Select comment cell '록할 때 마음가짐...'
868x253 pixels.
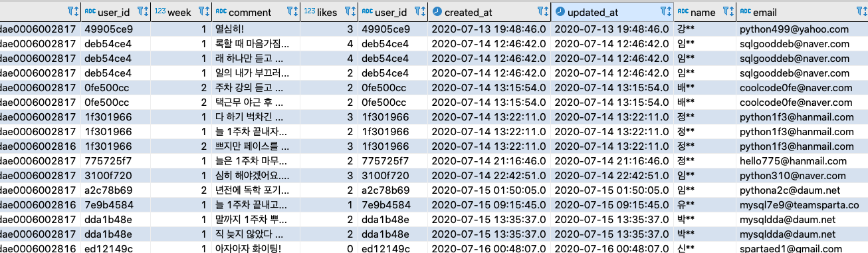point(256,43)
